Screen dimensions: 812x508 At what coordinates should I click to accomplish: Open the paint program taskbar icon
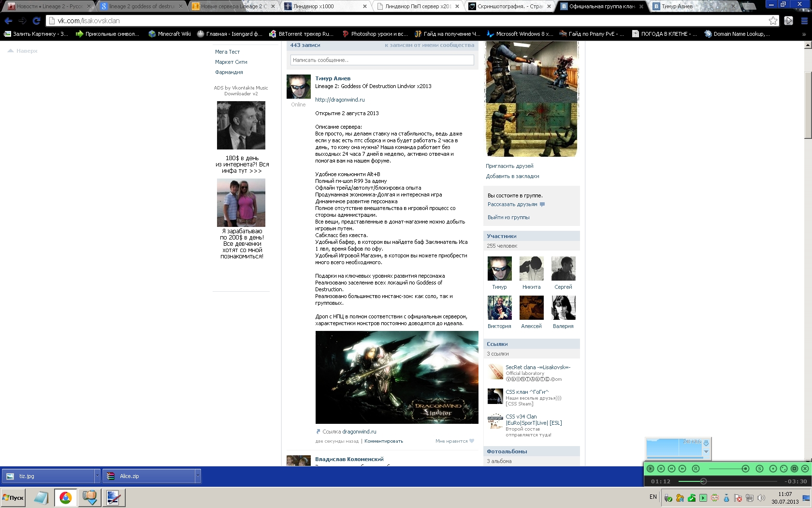pos(114,497)
